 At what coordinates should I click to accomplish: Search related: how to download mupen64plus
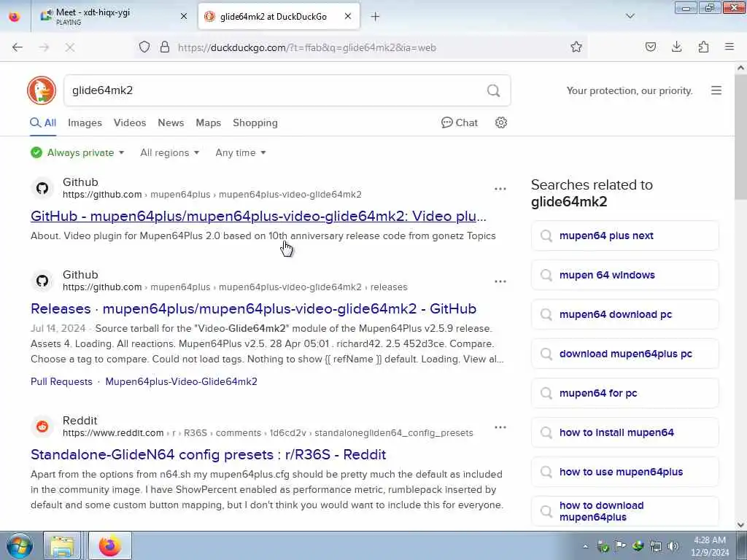pos(624,511)
